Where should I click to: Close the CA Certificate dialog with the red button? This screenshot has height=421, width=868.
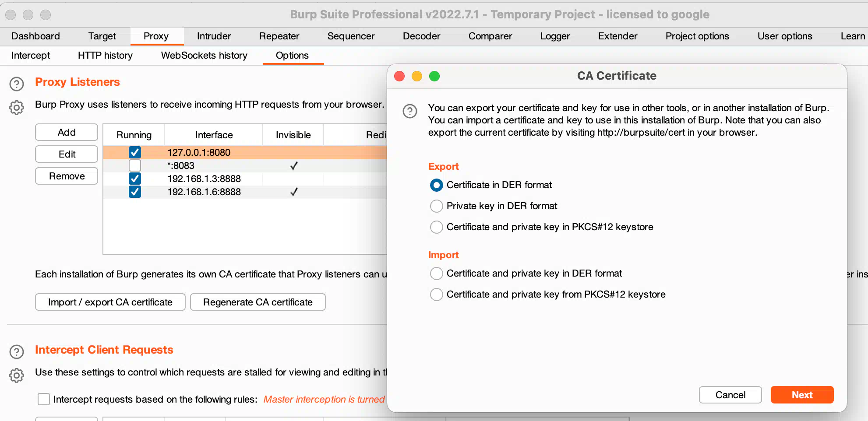pos(399,76)
